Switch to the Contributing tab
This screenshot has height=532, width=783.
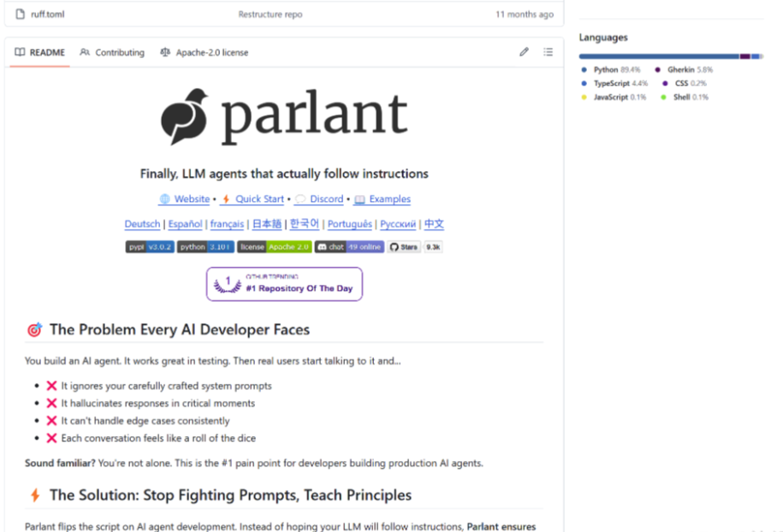pos(112,52)
